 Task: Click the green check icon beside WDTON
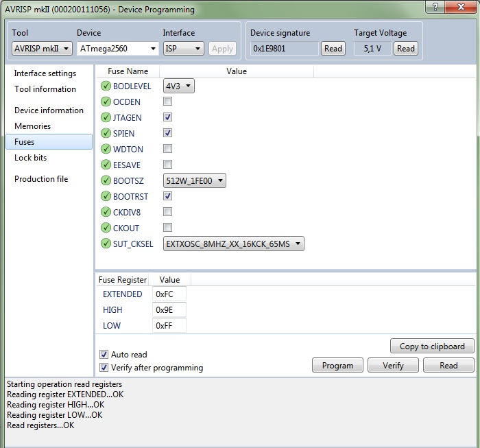(106, 149)
